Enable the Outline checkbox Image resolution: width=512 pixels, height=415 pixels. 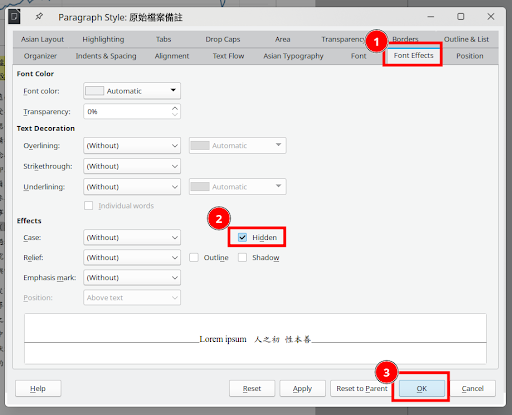194,257
